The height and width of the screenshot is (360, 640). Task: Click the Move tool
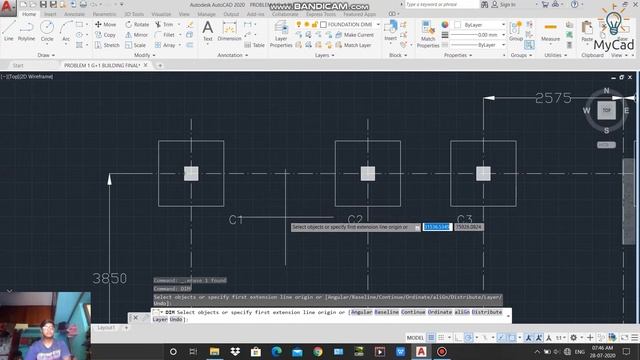pyautogui.click(x=105, y=24)
